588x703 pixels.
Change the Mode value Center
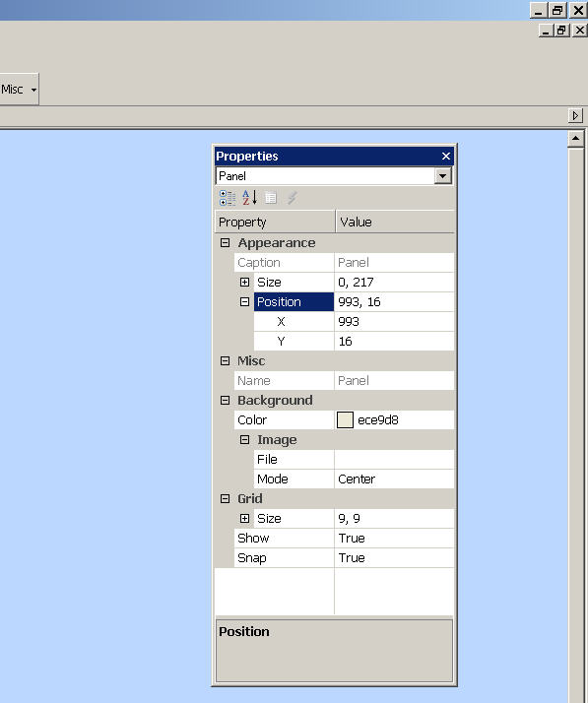[394, 479]
